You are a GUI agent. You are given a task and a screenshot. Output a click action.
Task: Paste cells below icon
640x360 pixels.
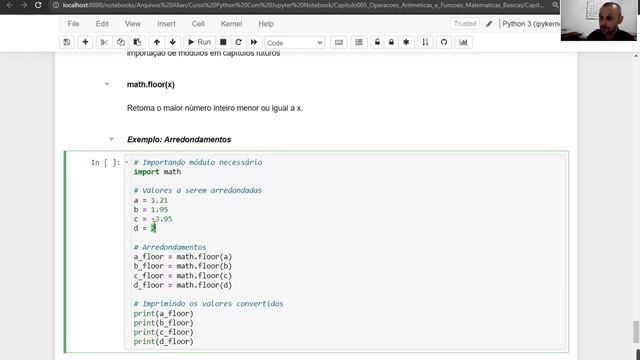point(137,42)
